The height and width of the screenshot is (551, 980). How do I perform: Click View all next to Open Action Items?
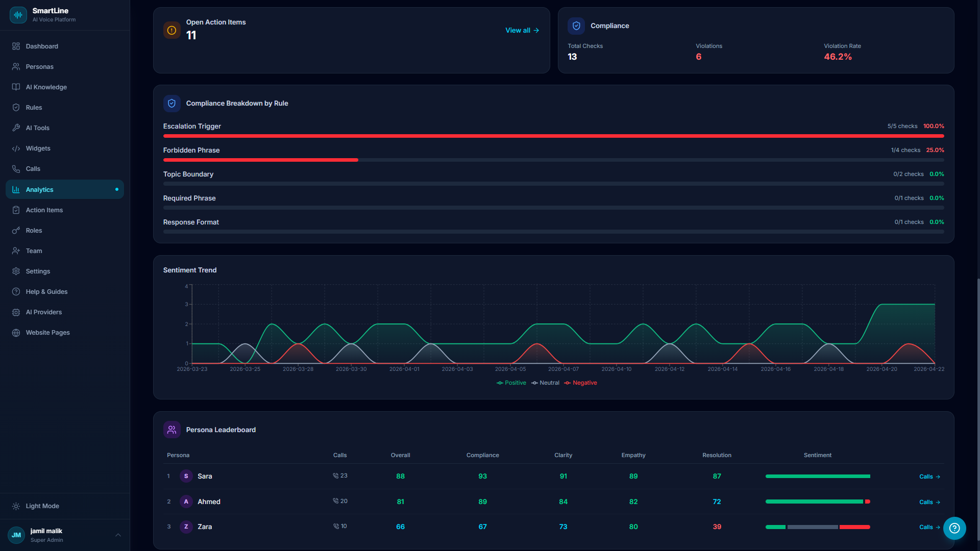(x=522, y=30)
